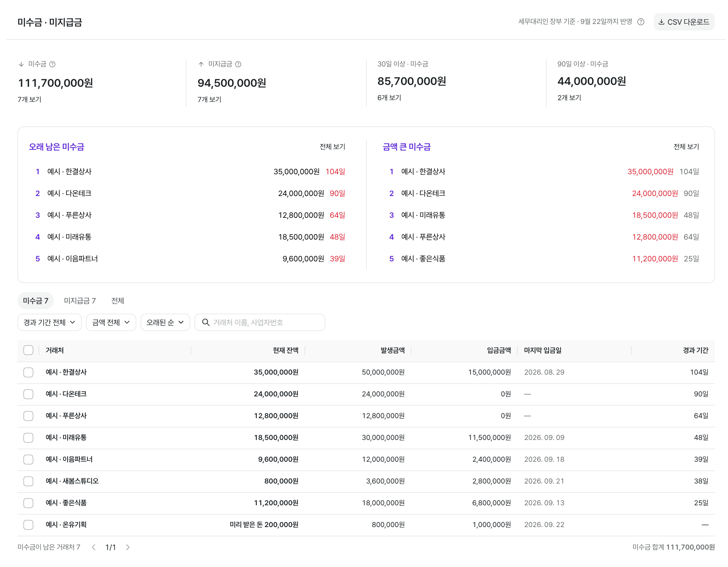Image resolution: width=728 pixels, height=567 pixels.
Task: Click the CSV 다운로드 button
Action: (684, 22)
